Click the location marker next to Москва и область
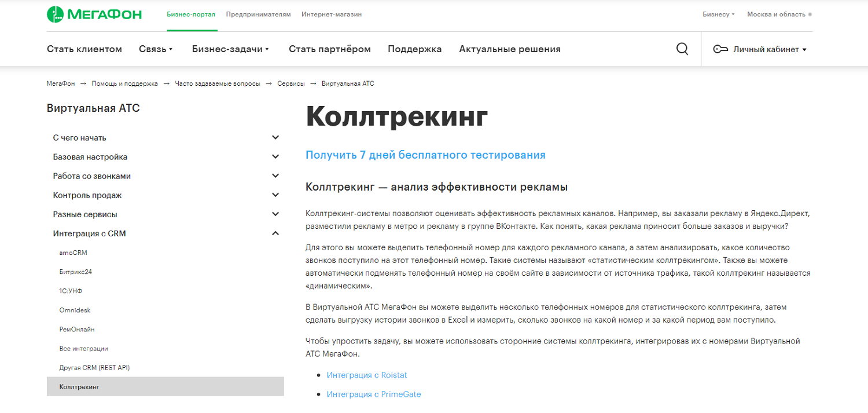The image size is (868, 413). pos(810,14)
